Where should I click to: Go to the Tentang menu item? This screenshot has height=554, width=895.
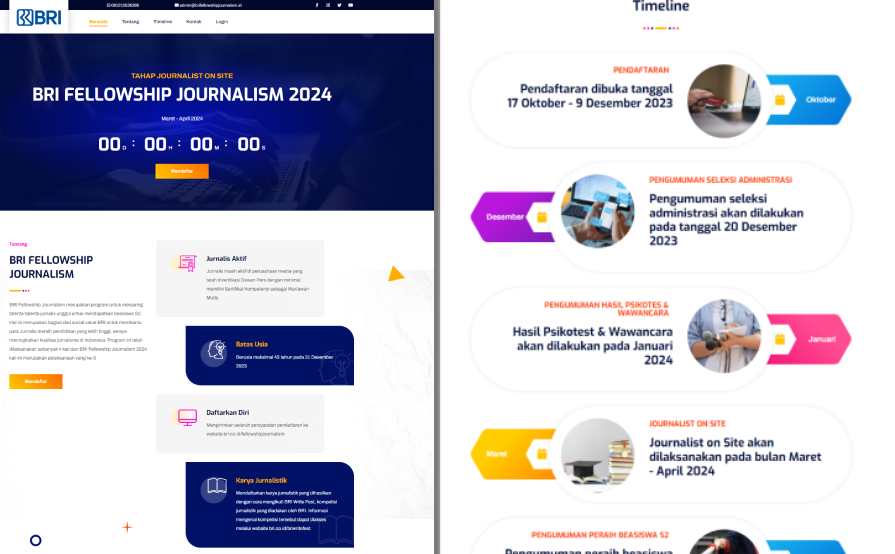click(x=130, y=21)
